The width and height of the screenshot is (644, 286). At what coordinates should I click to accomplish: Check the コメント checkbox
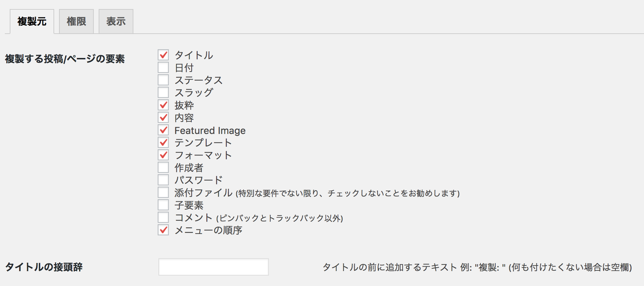(163, 217)
